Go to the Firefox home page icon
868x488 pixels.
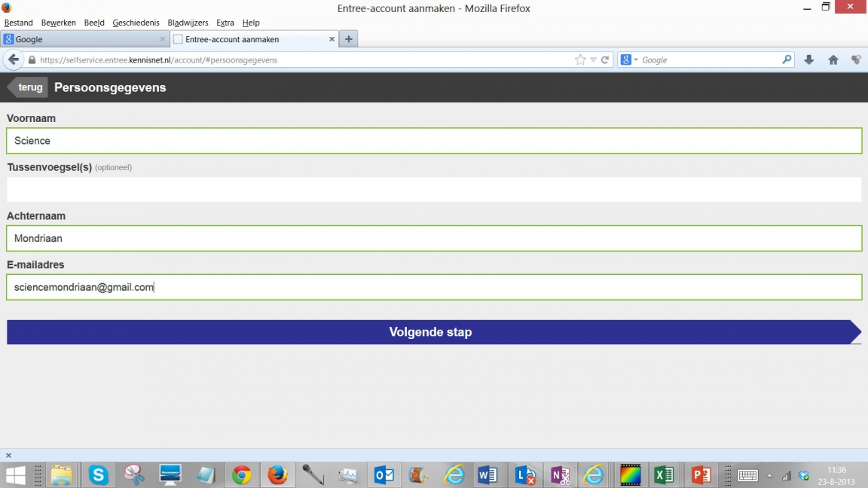pos(833,60)
